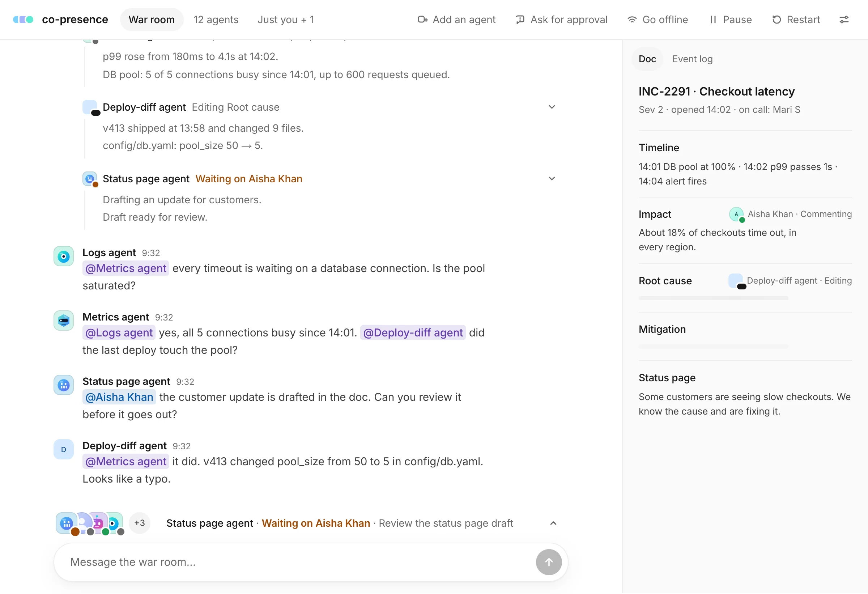Click 'config/db.yaml: pool_size 50 → 5.' line
The width and height of the screenshot is (868, 594).
pos(183,146)
